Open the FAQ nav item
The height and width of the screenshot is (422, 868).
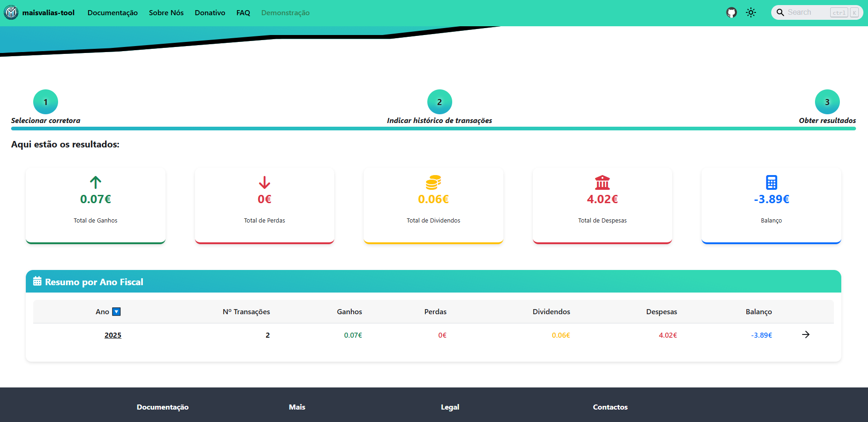[x=243, y=13]
